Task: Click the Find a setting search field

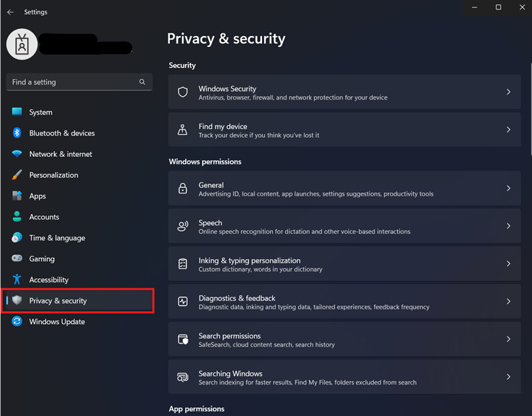Action: [79, 82]
